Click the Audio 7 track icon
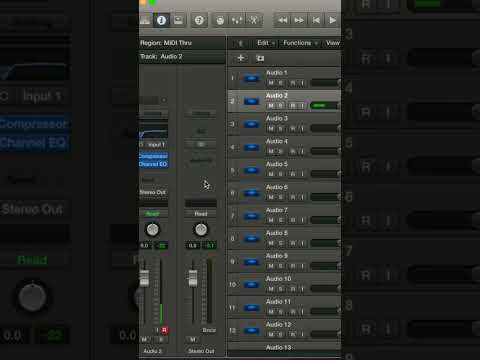This screenshot has height=360, width=480. point(252,216)
